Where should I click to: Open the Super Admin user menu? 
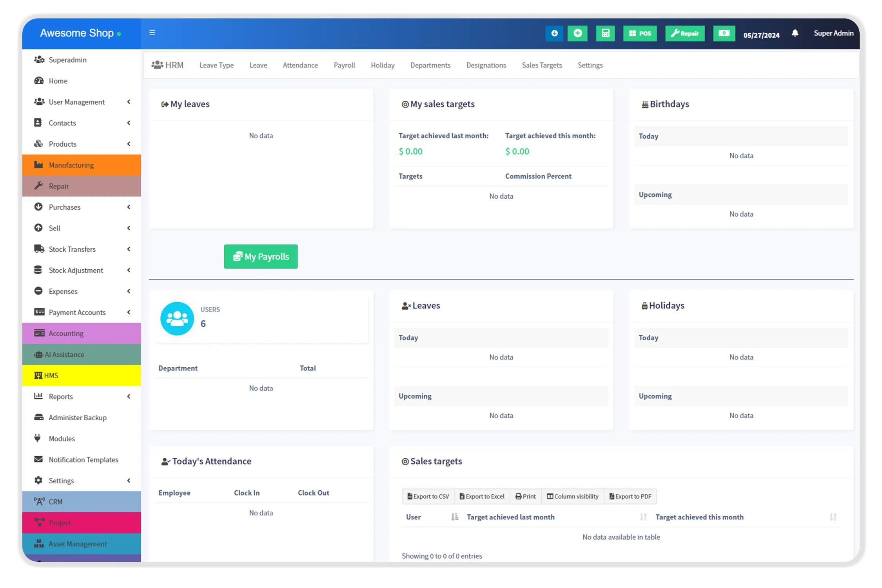[x=833, y=33]
